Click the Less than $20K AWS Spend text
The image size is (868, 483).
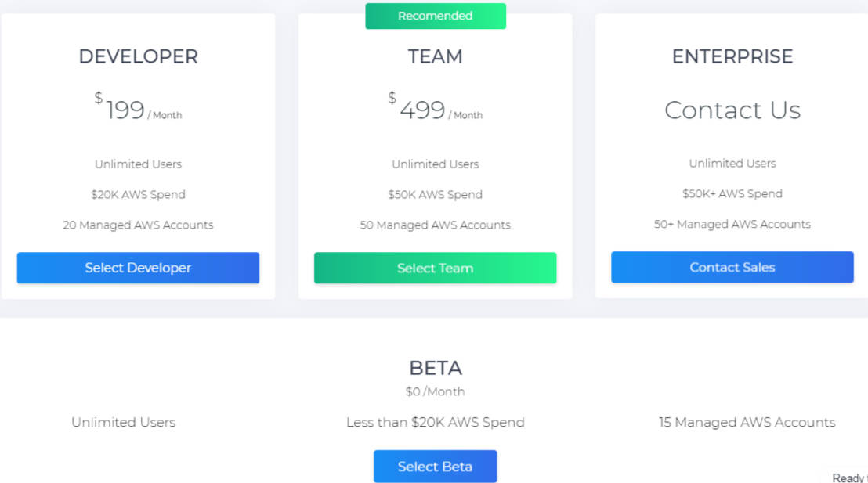pyautogui.click(x=435, y=422)
